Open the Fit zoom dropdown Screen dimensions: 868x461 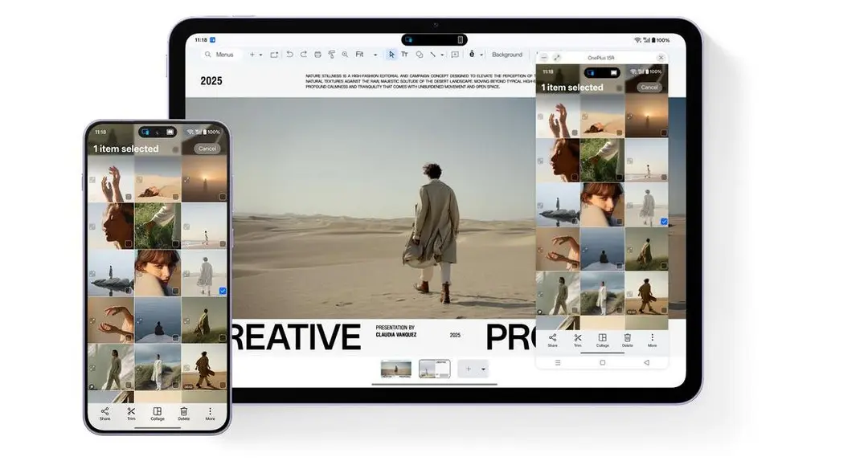point(375,55)
